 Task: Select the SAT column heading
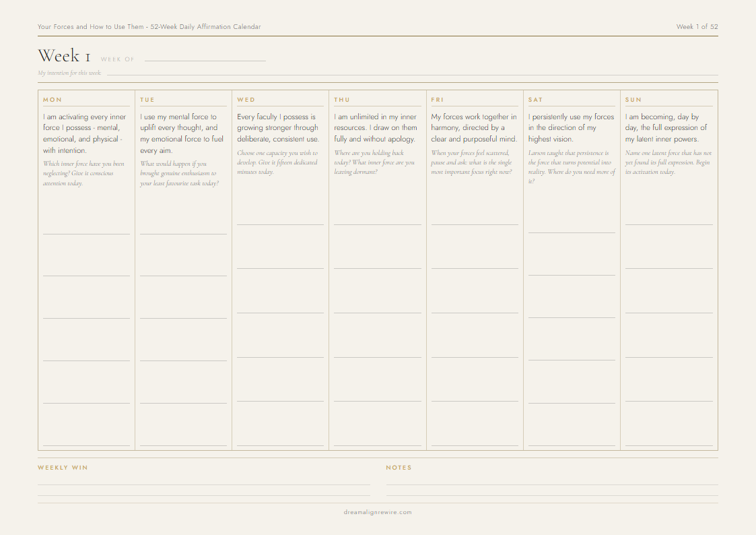coord(535,100)
